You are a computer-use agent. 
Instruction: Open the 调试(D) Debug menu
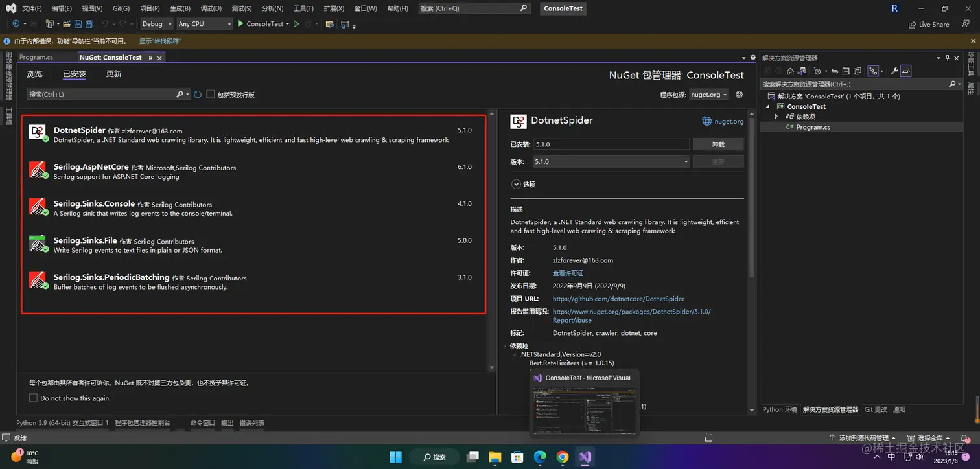pos(211,8)
